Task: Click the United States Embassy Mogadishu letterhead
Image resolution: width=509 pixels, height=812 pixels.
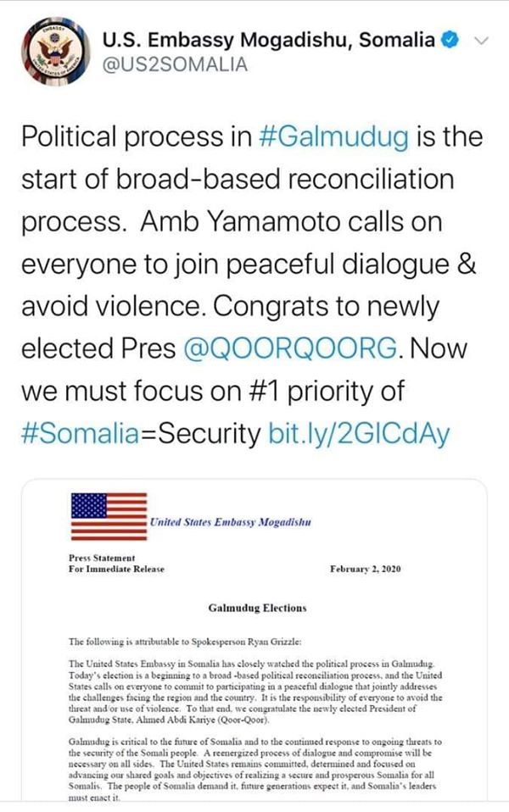Action: [231, 522]
